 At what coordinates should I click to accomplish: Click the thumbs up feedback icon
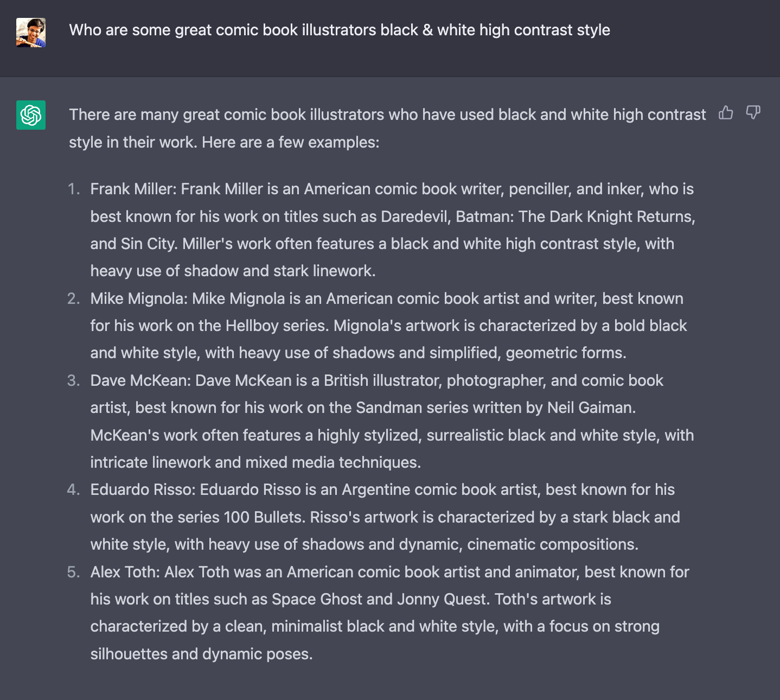click(x=726, y=112)
